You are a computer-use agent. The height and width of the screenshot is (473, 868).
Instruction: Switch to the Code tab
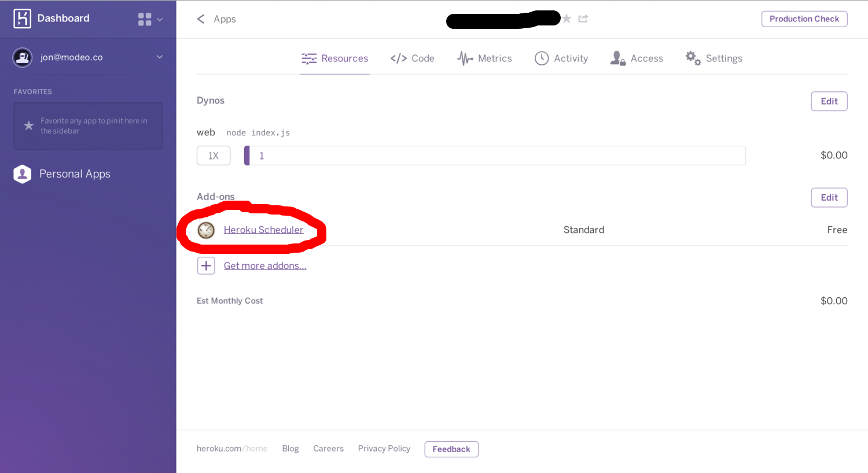pos(412,58)
